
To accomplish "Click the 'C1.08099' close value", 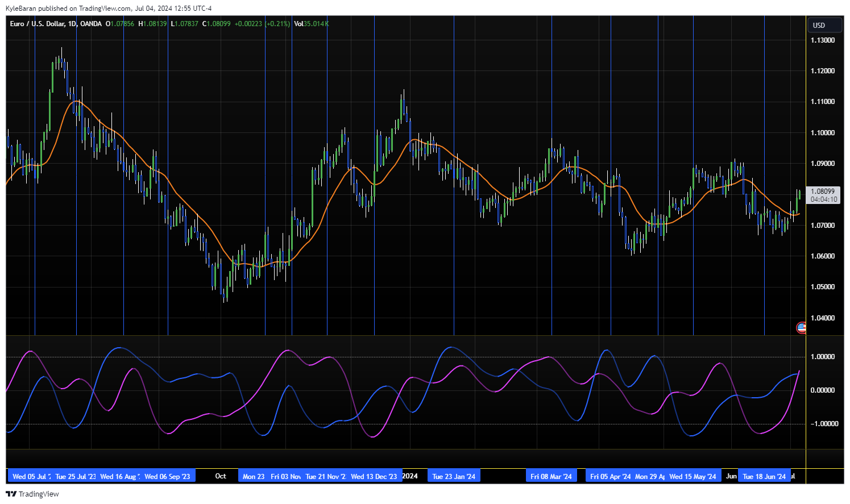I will pos(216,24).
